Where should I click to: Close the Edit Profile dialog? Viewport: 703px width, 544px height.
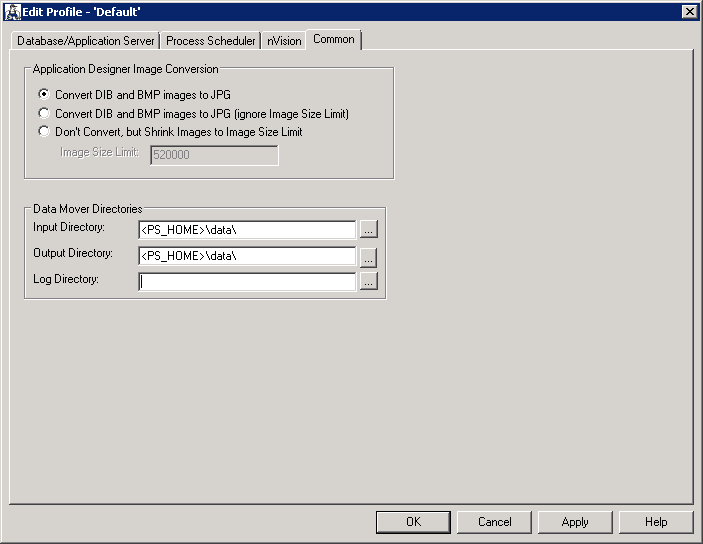[x=690, y=12]
